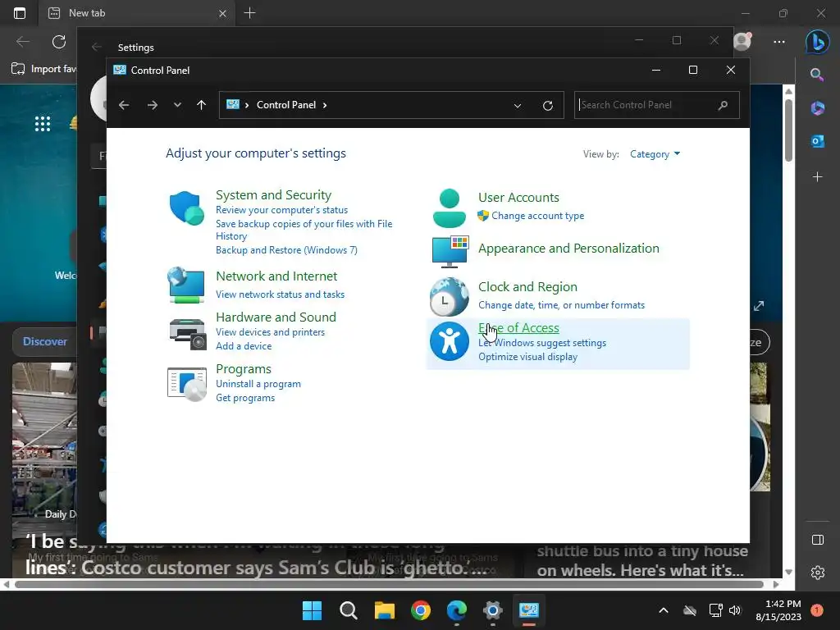
Task: Click the search magnifier in Control Panel
Action: click(723, 105)
